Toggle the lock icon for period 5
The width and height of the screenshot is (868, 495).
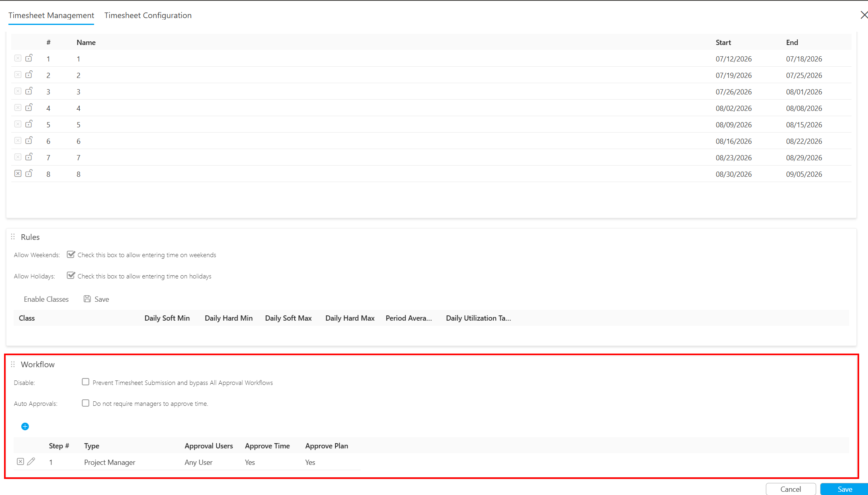(29, 124)
